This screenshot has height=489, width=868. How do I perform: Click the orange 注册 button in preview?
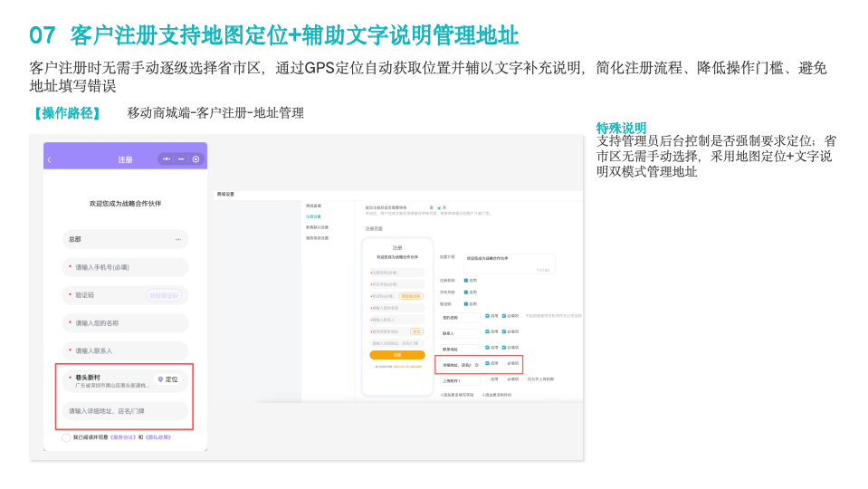[x=397, y=355]
